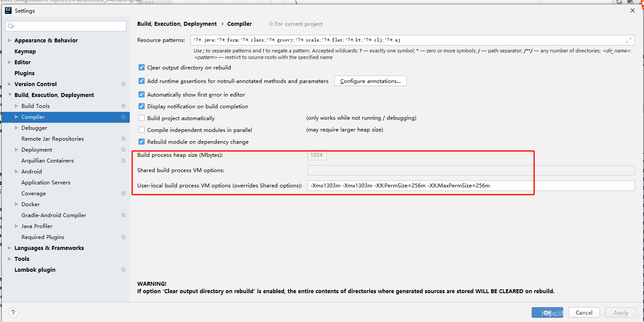Image resolution: width=644 pixels, height=322 pixels.
Task: Click the icon next to Lombok plugin
Action: coord(123,270)
